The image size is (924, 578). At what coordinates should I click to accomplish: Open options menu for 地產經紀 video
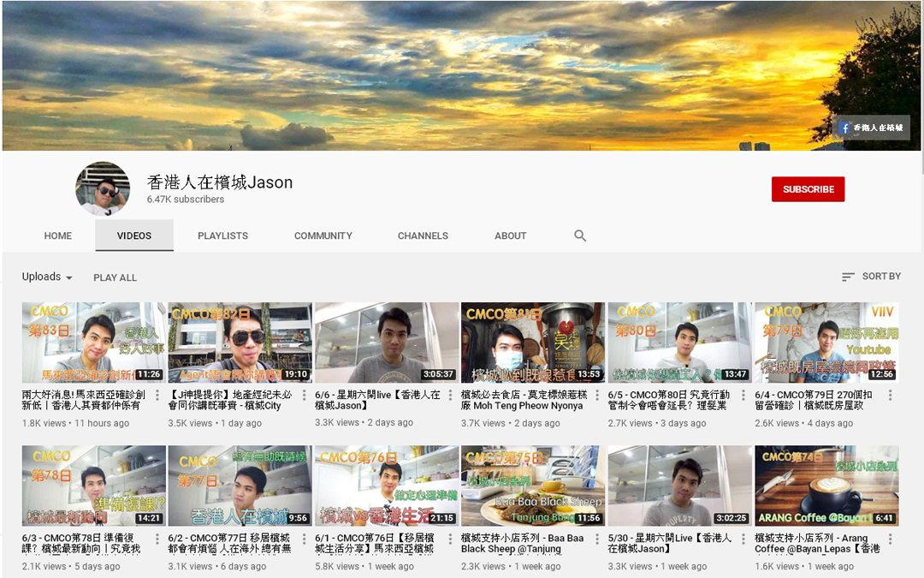click(304, 395)
